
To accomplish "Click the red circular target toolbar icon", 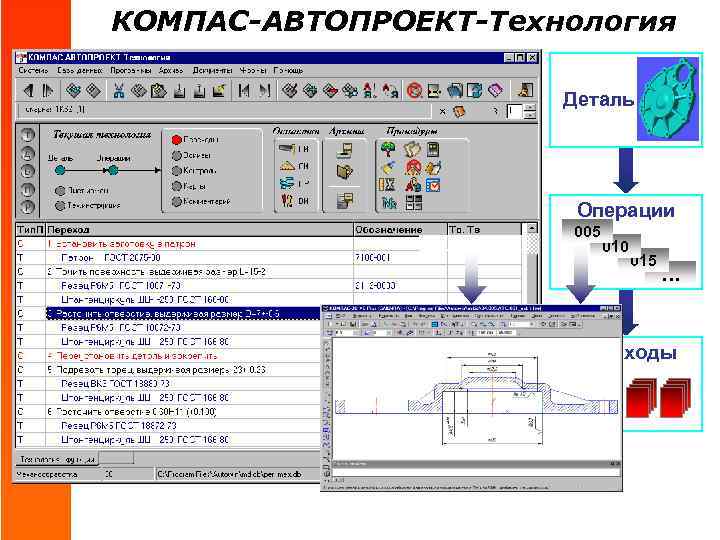I will (x=414, y=90).
